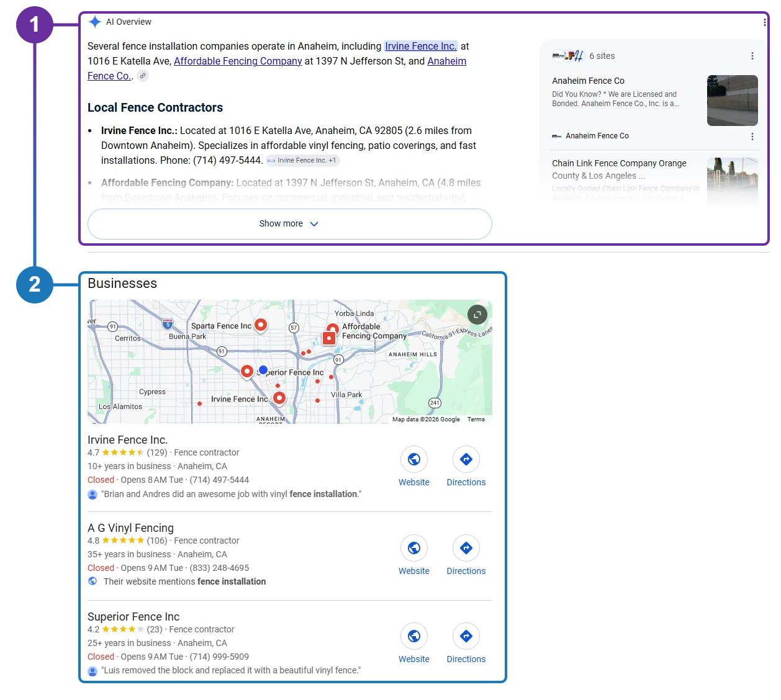Click the blue current location dot
The image size is (781, 700).
263,370
